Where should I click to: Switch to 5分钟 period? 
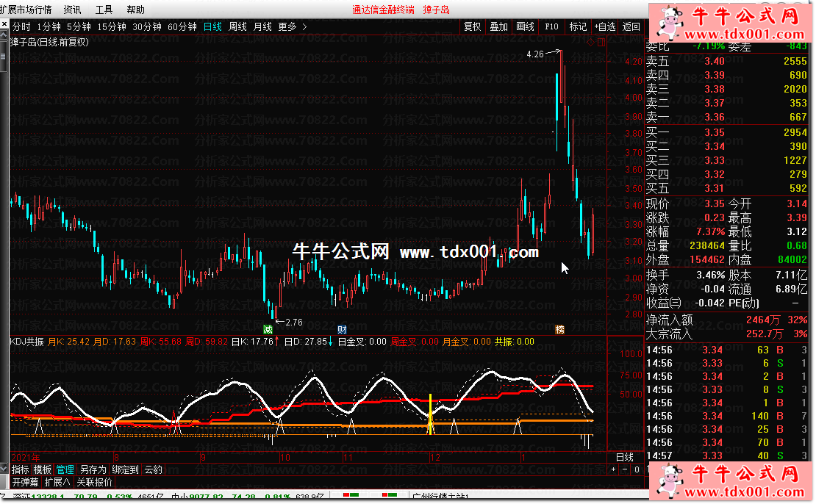click(x=79, y=26)
